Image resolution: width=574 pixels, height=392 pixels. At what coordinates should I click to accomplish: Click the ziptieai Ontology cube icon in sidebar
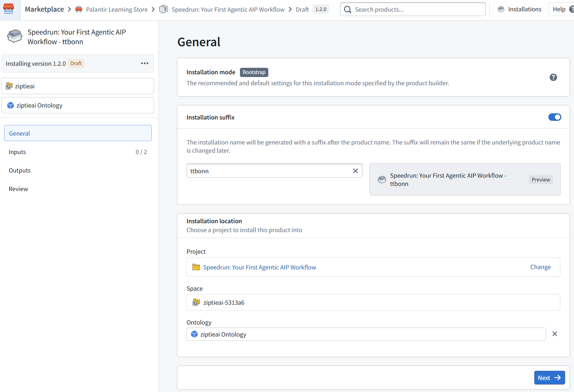point(11,105)
